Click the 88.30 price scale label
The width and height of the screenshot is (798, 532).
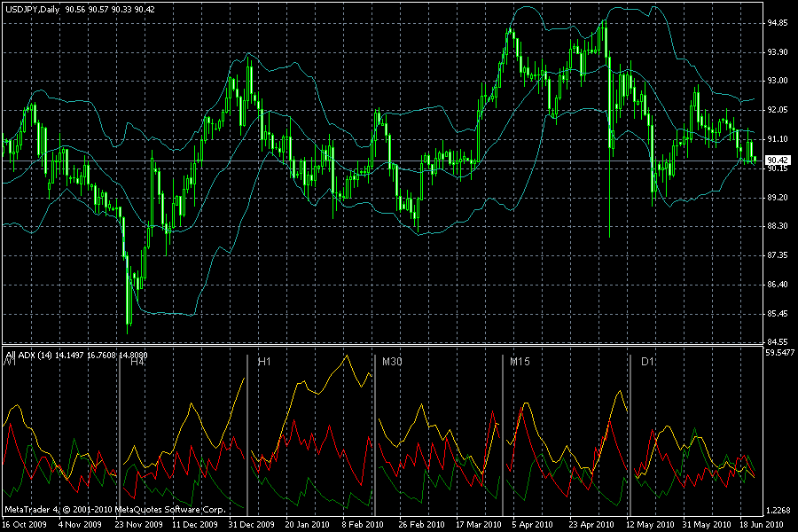(x=777, y=225)
